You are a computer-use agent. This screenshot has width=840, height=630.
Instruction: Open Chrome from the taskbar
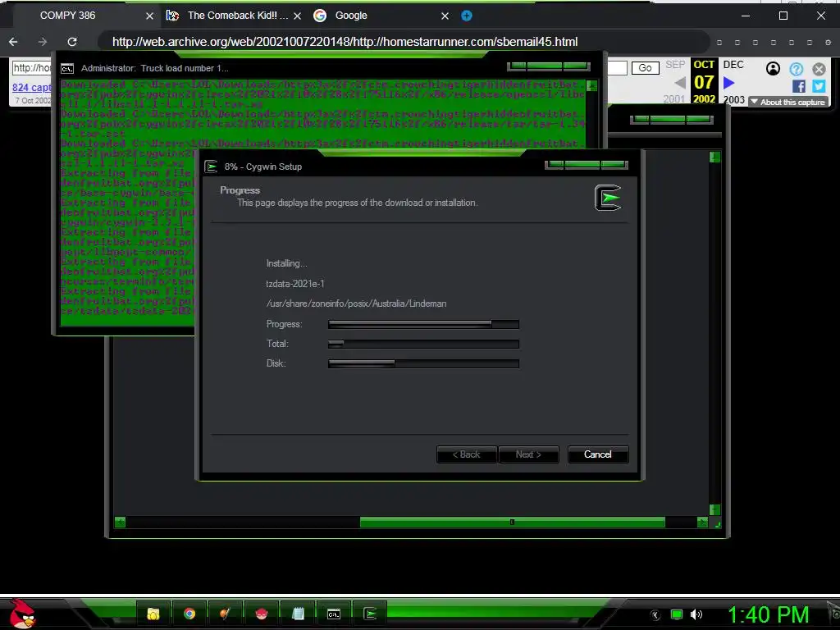pyautogui.click(x=189, y=614)
